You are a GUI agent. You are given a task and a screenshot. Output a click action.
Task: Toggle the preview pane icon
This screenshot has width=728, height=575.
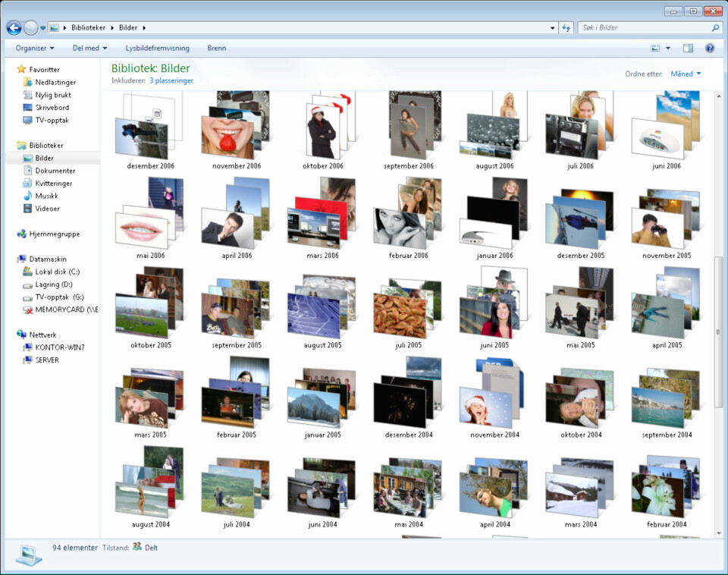click(688, 48)
